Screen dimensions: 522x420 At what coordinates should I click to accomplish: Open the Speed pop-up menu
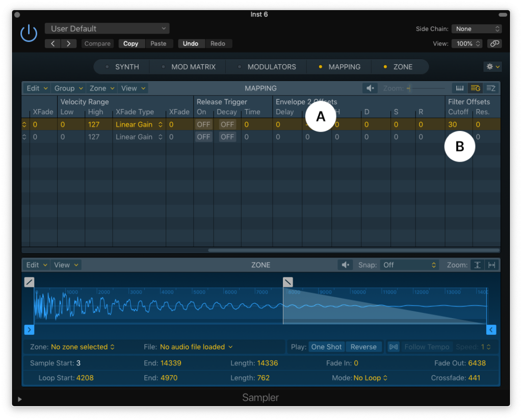coord(486,347)
